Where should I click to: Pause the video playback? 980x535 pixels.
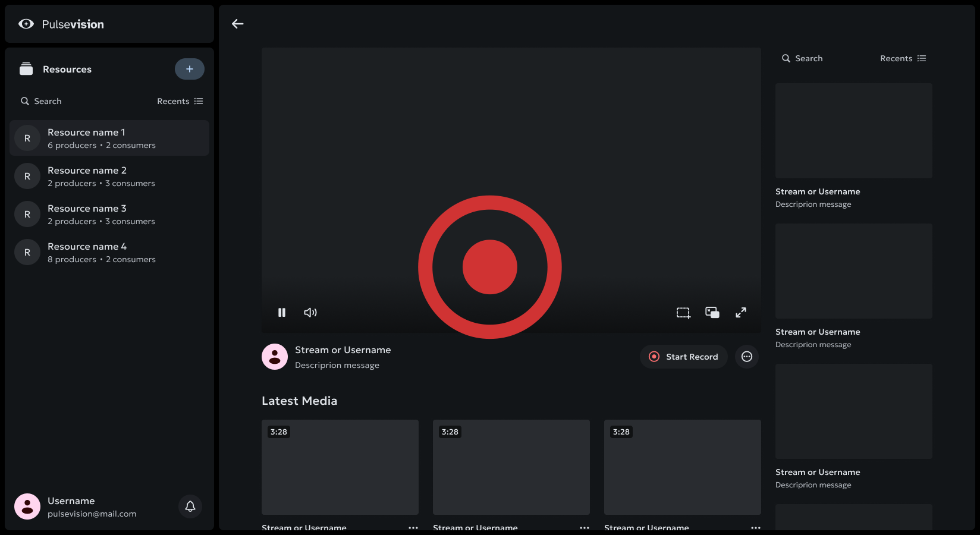[x=282, y=312]
